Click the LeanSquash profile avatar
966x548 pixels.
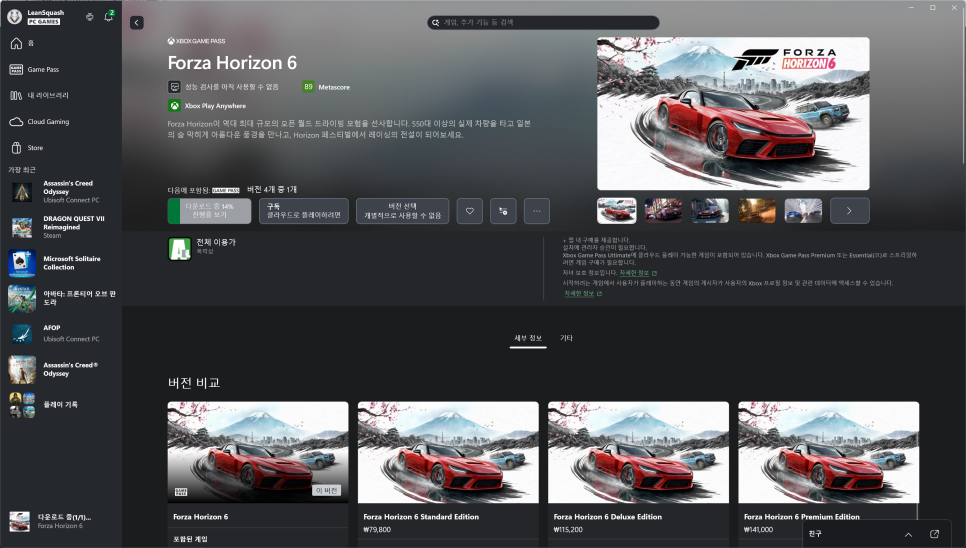(15, 17)
